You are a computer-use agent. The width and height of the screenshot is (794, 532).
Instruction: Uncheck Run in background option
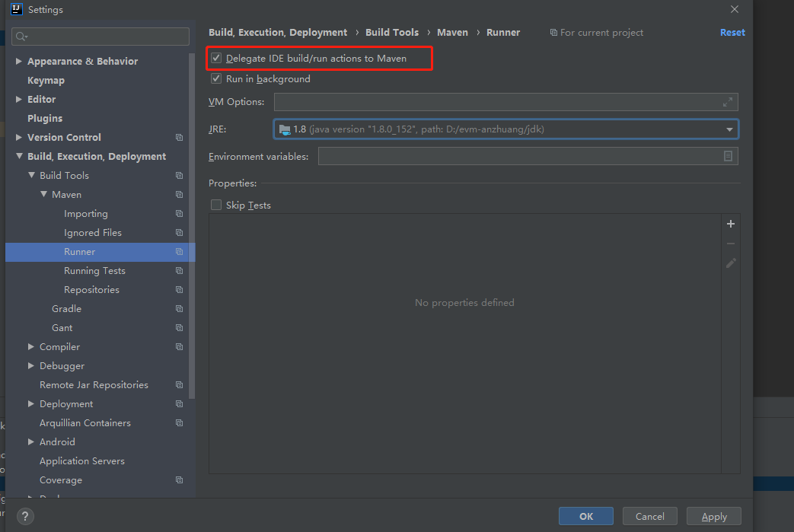click(x=216, y=79)
